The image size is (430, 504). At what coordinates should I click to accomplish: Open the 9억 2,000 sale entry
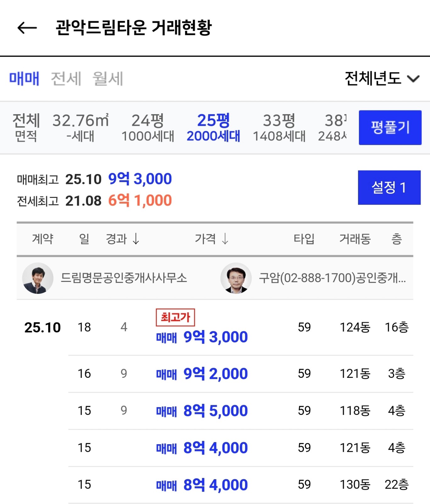pyautogui.click(x=202, y=374)
